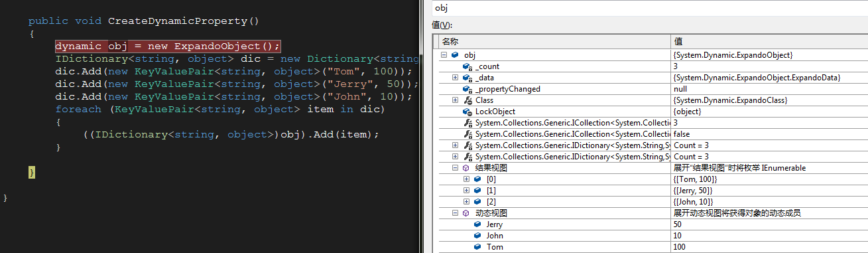The width and height of the screenshot is (868, 253).
Task: Click the {object} value of LockObject
Action: click(x=687, y=112)
